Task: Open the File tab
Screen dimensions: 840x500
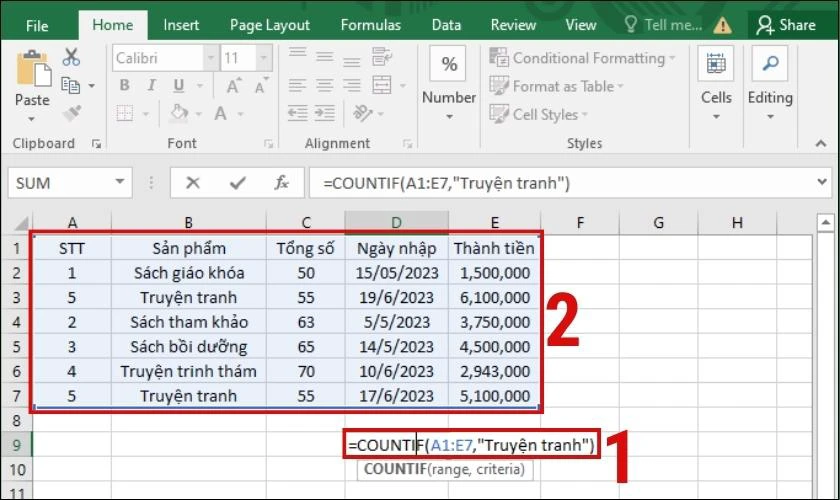Action: [x=37, y=25]
